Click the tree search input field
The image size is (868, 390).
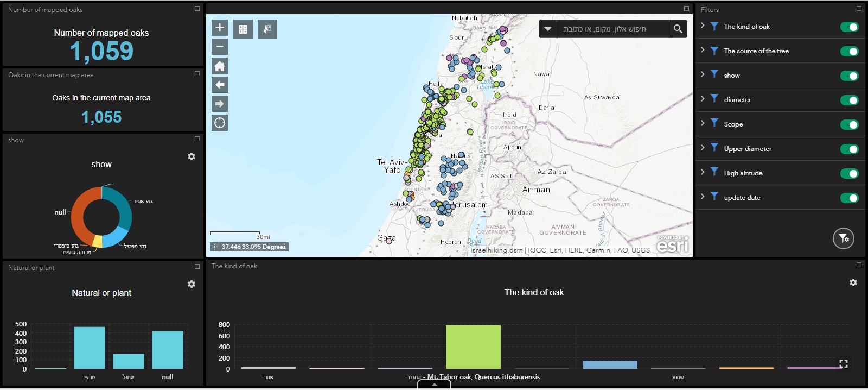coord(612,29)
